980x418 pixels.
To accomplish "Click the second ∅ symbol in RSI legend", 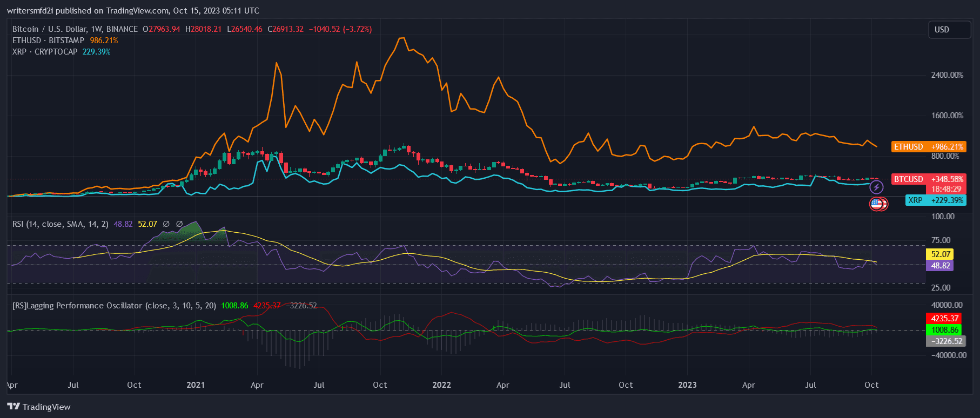I will 179,224.
